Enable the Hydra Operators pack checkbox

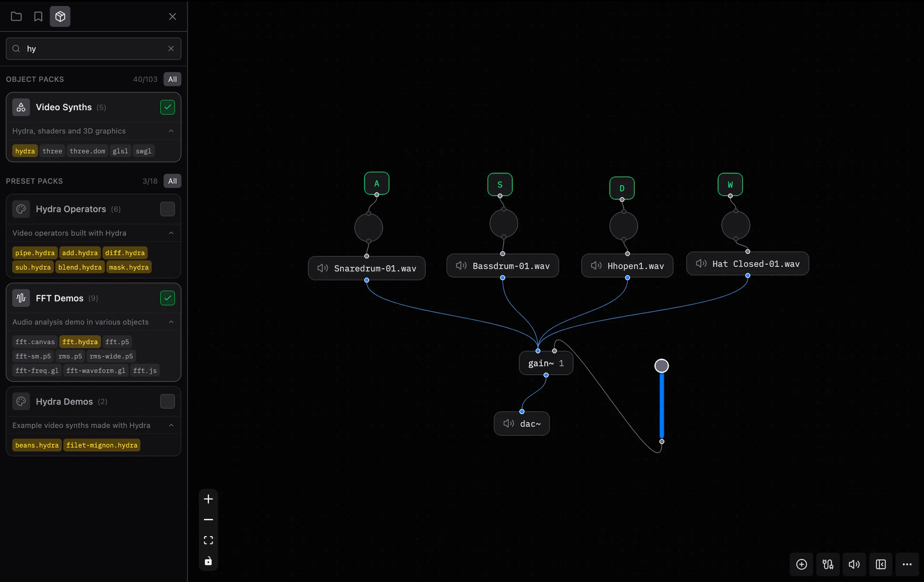coord(167,209)
